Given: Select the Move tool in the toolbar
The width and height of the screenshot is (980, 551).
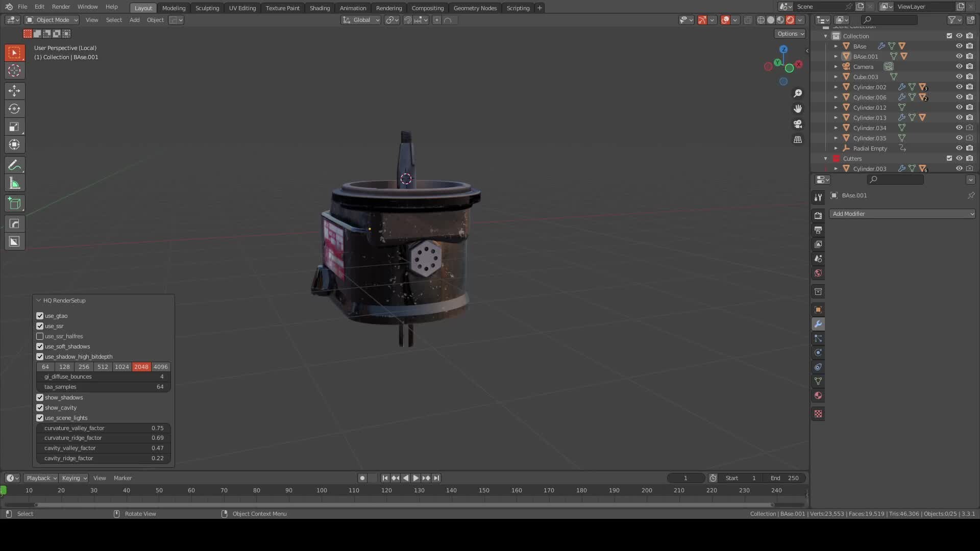Looking at the screenshot, I should point(14,91).
